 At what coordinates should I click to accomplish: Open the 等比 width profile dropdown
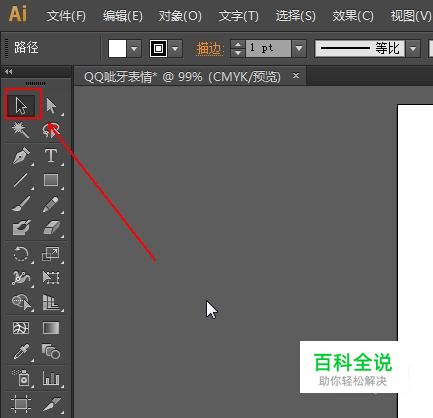413,49
